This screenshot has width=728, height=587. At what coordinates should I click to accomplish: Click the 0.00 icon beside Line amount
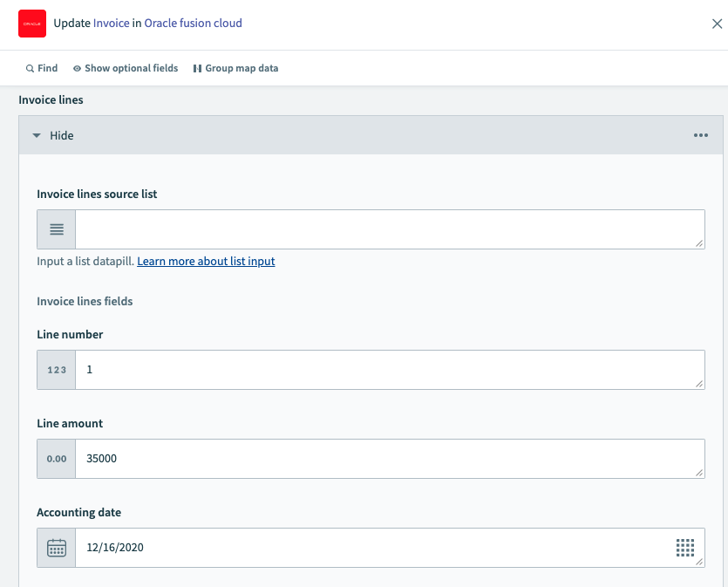point(56,458)
